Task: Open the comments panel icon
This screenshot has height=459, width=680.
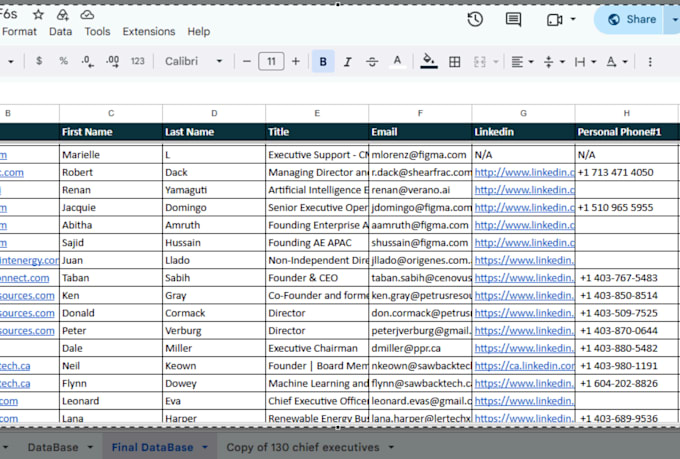Action: point(513,19)
